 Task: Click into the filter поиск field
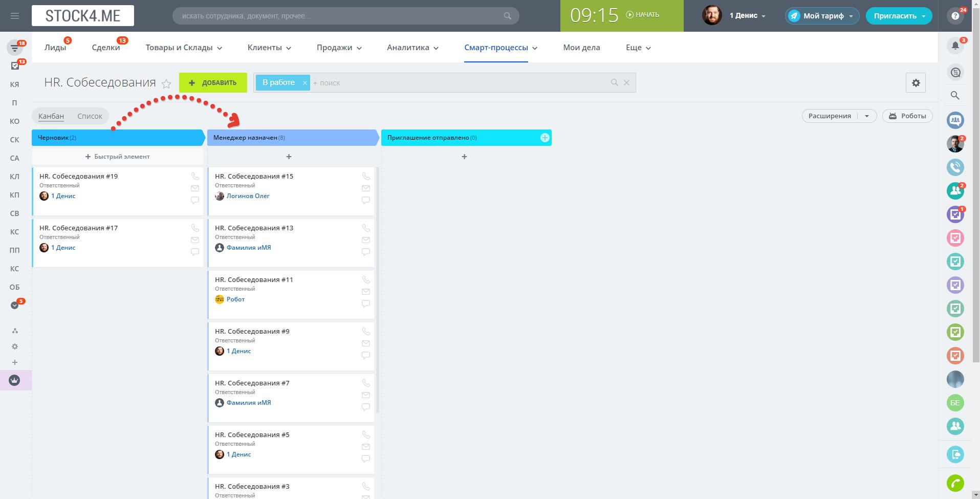(x=458, y=83)
